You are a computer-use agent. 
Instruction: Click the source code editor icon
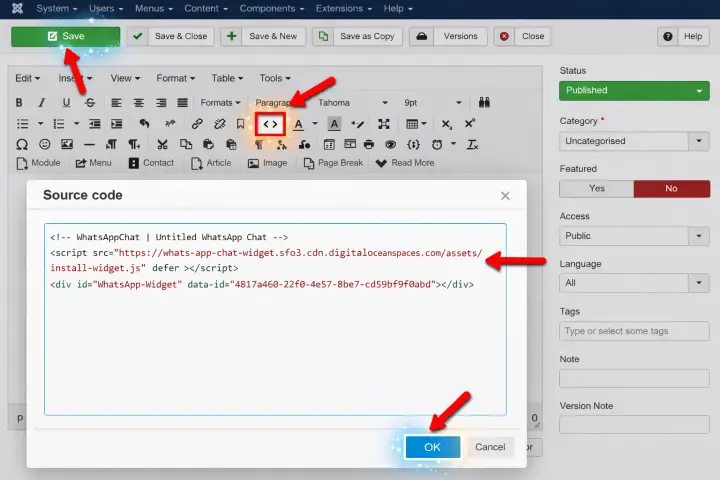click(270, 124)
